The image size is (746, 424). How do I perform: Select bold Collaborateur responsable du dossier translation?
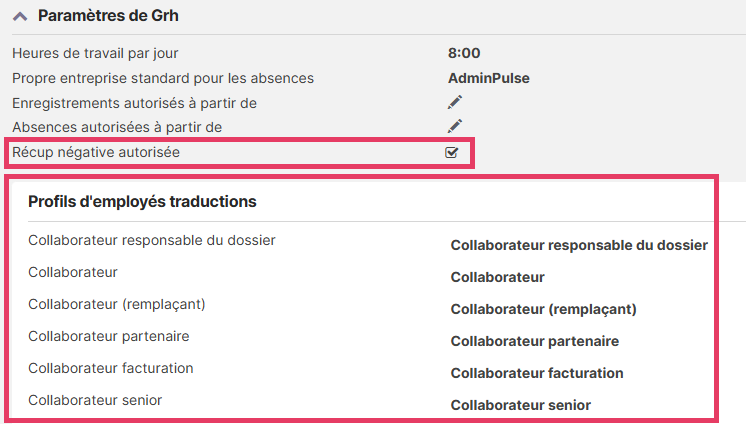[x=579, y=245]
